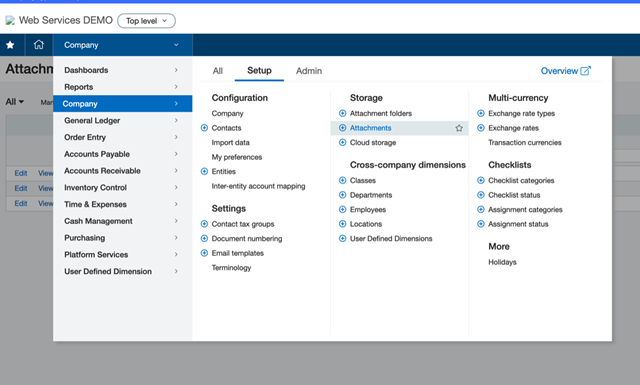Open the Import data link

point(231,142)
